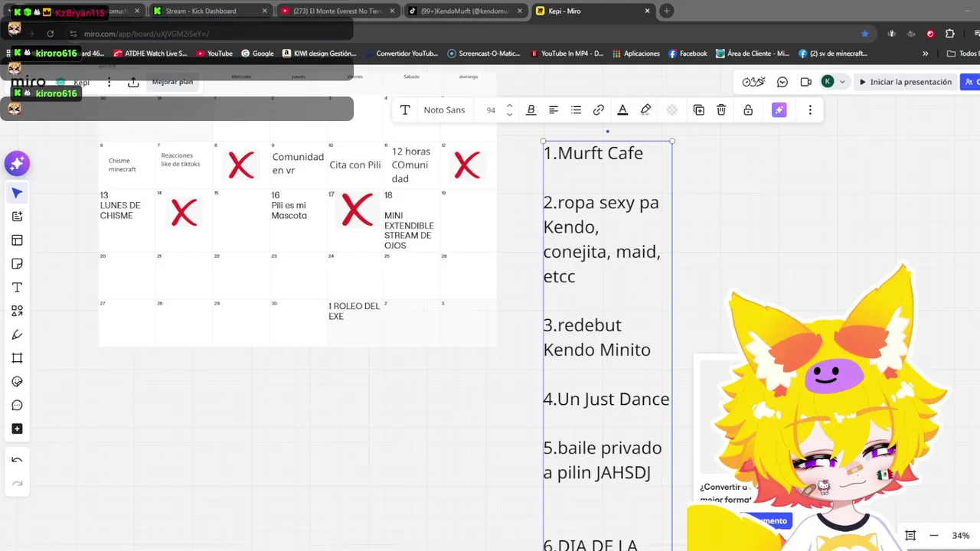Select the Pen drawing tool
The image size is (980, 551).
(x=17, y=334)
